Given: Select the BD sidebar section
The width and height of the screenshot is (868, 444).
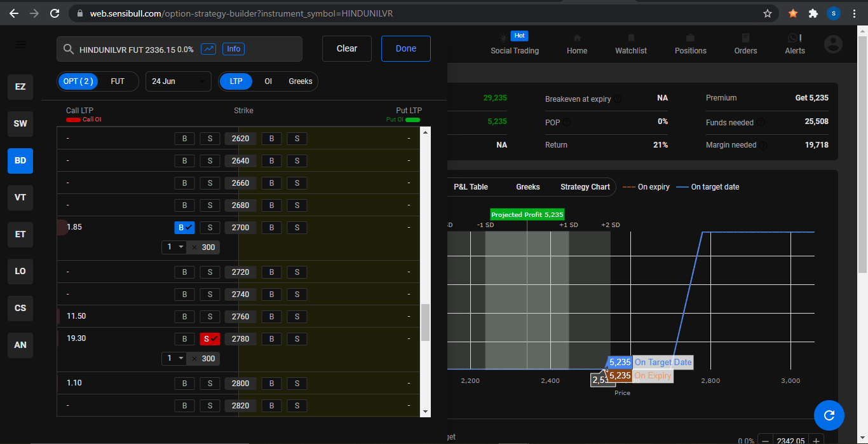Looking at the screenshot, I should point(20,161).
